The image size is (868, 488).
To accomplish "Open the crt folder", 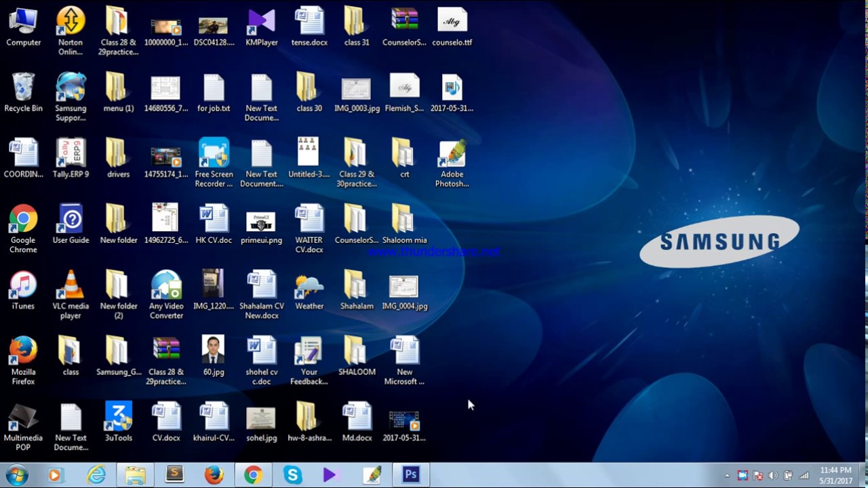I will 405,159.
